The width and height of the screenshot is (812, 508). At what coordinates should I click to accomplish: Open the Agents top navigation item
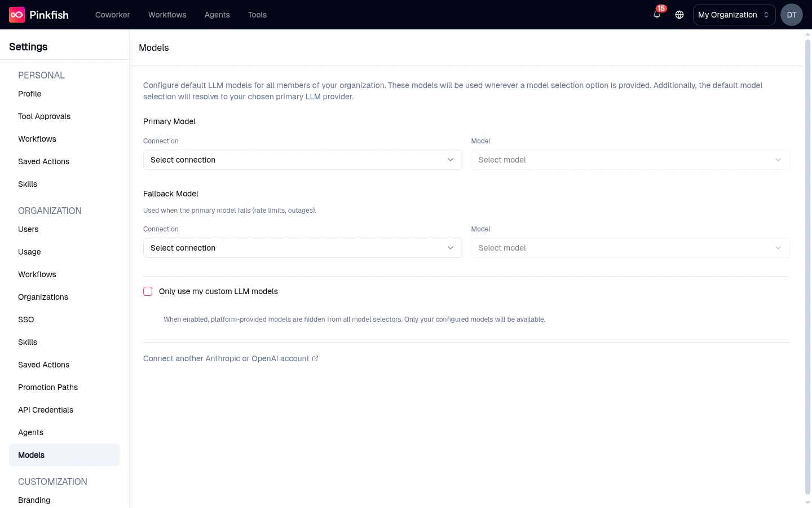coord(217,15)
